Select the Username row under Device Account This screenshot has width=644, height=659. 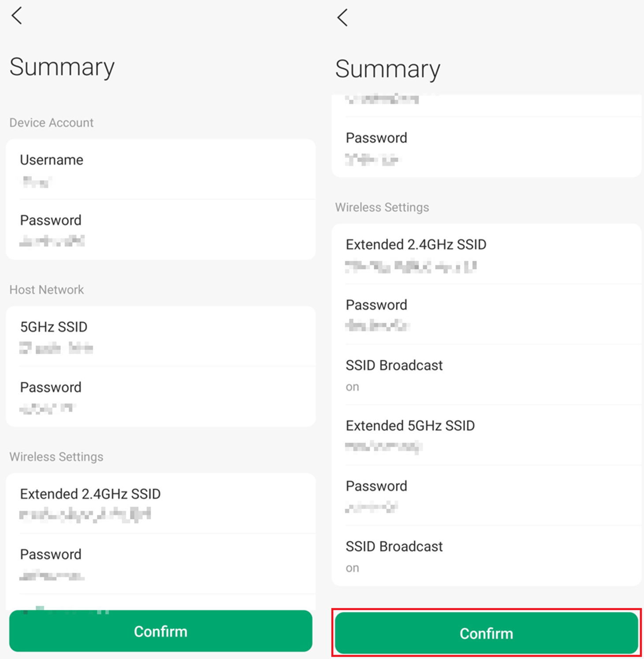(160, 170)
